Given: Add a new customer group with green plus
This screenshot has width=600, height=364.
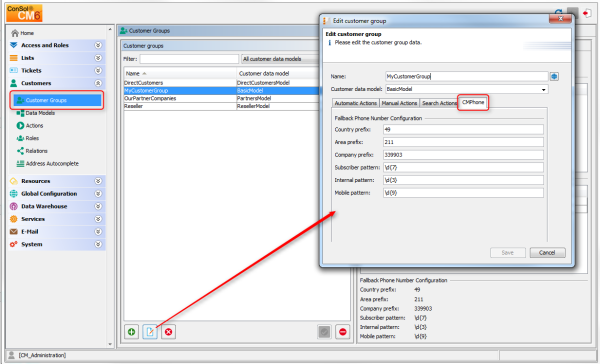Looking at the screenshot, I should 131,332.
